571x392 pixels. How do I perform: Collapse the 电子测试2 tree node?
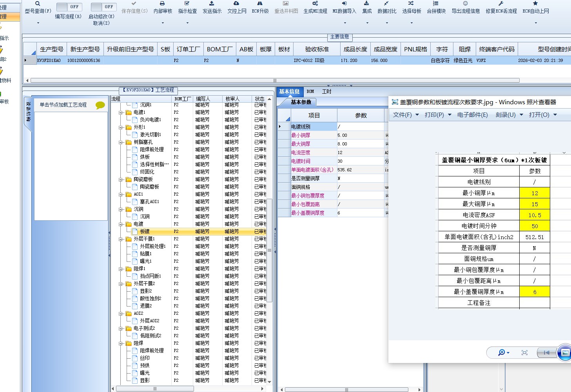(x=121, y=328)
